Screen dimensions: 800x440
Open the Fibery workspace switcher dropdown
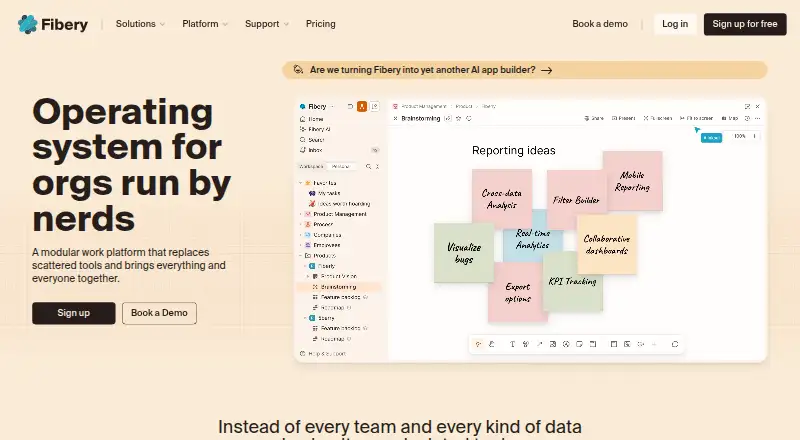point(317,107)
